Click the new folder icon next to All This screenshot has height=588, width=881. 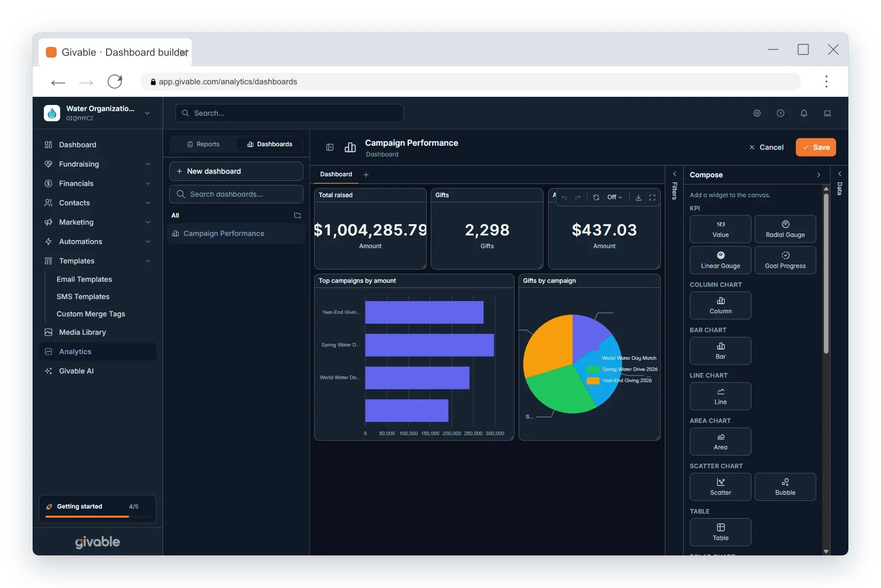click(x=298, y=216)
